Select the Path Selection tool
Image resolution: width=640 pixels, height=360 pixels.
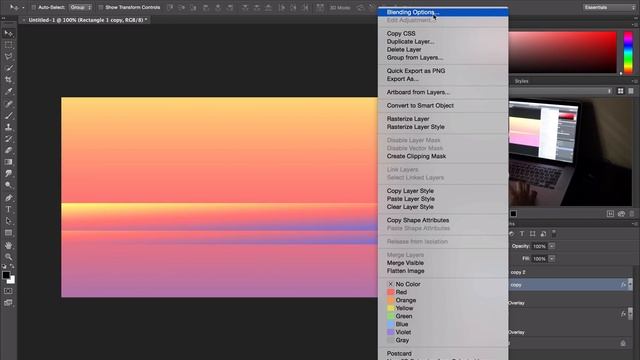coord(9,221)
